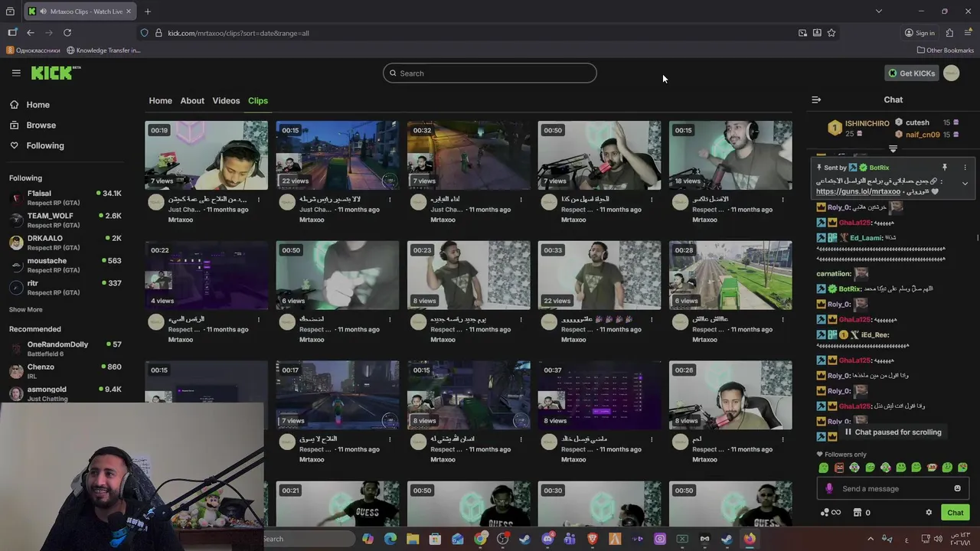Open the OneRandomDolly recommended channel

tap(65, 348)
